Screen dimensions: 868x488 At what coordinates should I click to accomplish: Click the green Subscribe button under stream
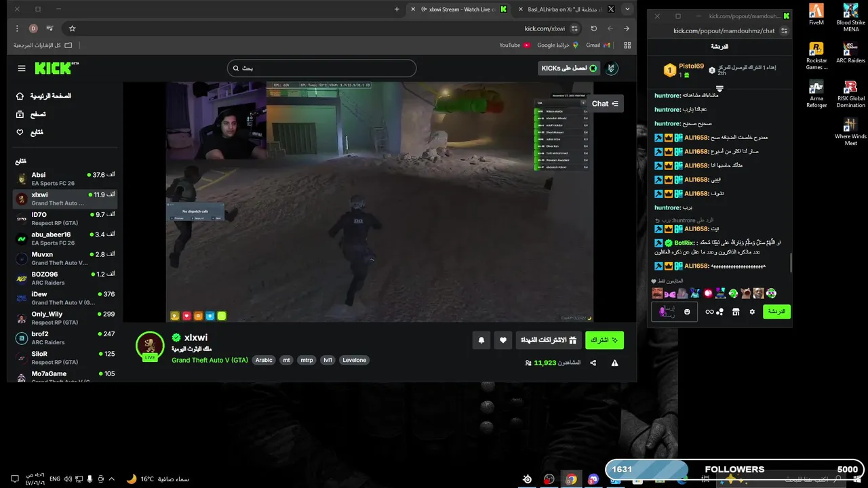pos(604,340)
